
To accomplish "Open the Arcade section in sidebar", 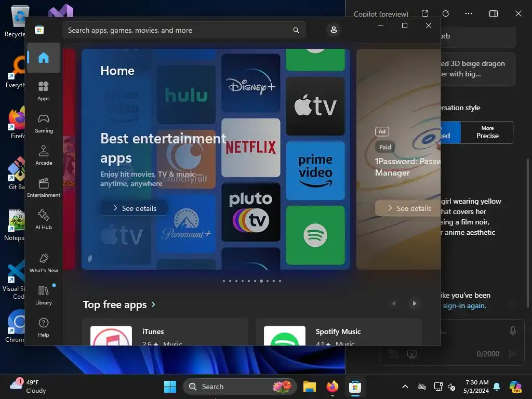I will pyautogui.click(x=44, y=156).
